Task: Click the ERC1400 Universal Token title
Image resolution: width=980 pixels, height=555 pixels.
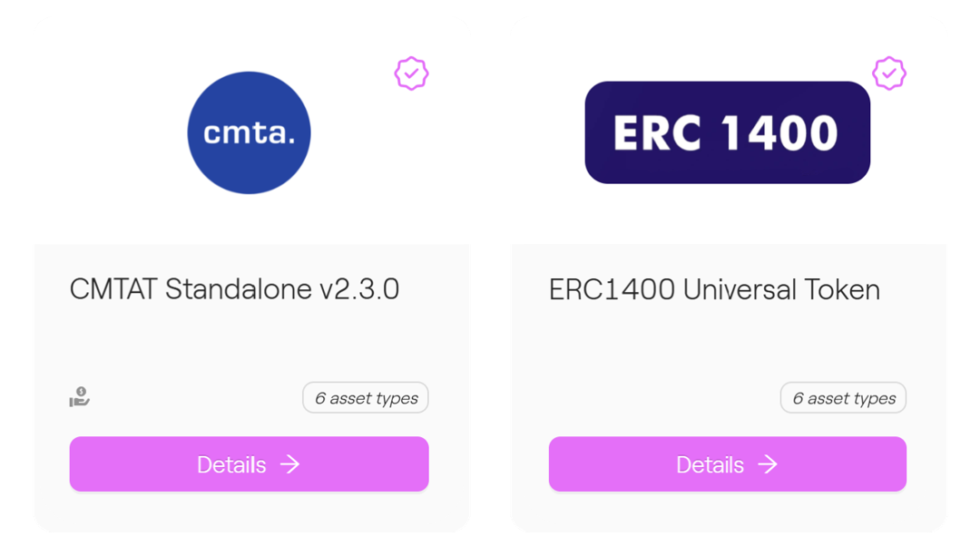Action: pos(714,289)
